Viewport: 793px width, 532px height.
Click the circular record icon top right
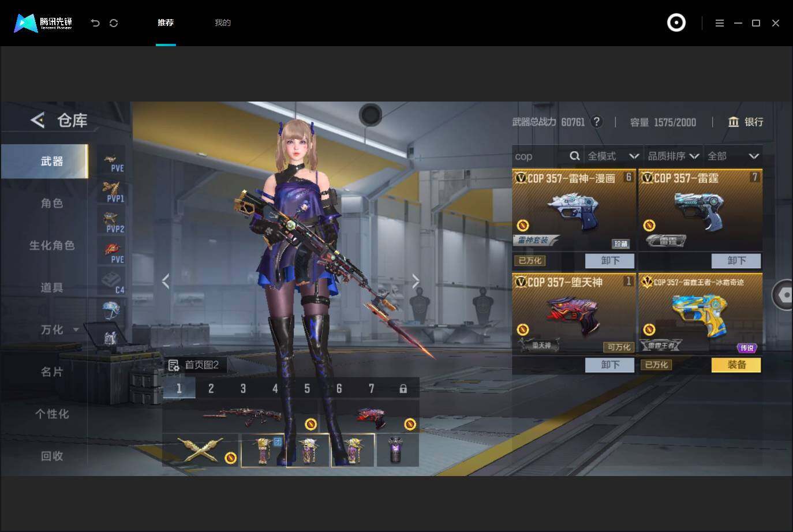click(x=676, y=23)
